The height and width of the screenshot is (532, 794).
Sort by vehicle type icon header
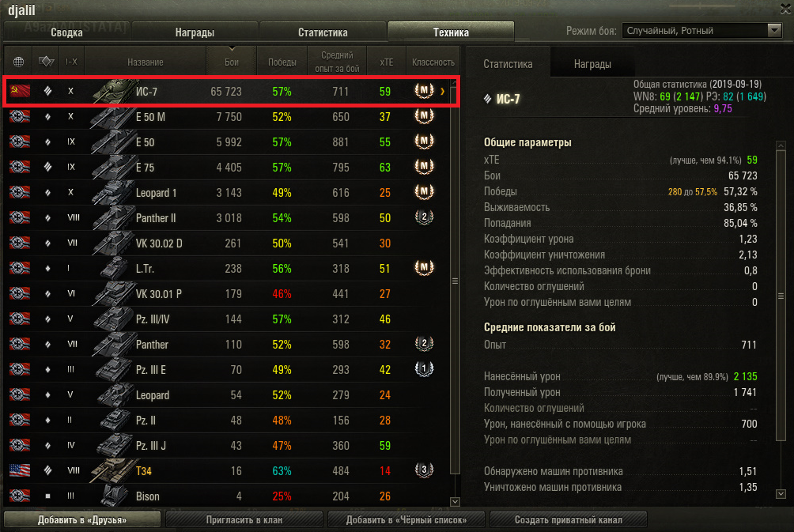pos(46,61)
